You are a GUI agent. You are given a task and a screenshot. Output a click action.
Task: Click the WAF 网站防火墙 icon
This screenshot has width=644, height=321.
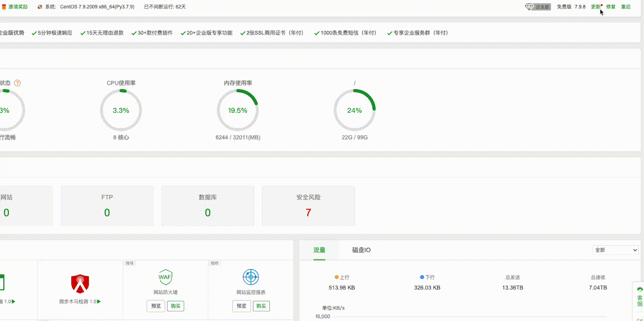coord(165,277)
